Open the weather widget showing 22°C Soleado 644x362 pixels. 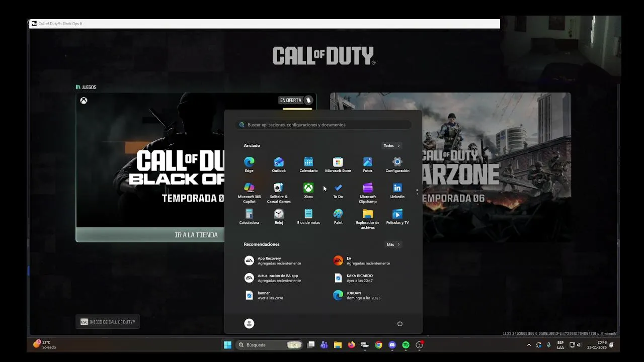(x=44, y=344)
